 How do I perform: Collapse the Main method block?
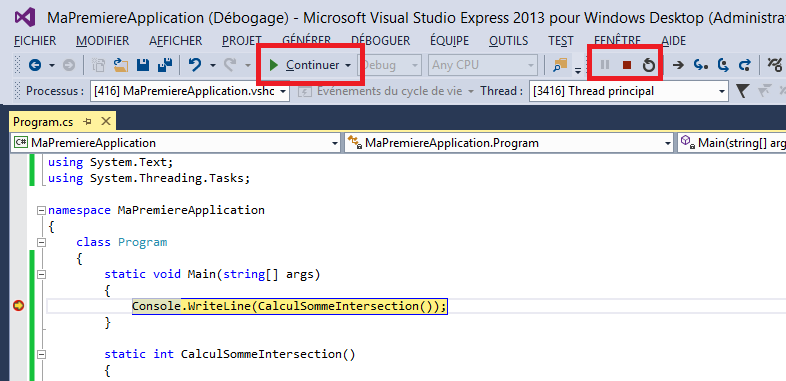[42, 274]
